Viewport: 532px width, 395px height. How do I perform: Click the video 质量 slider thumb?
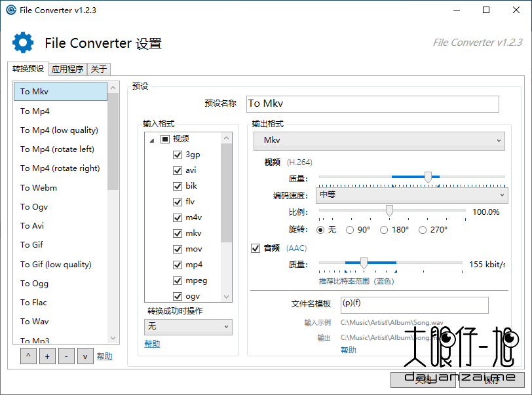428,177
